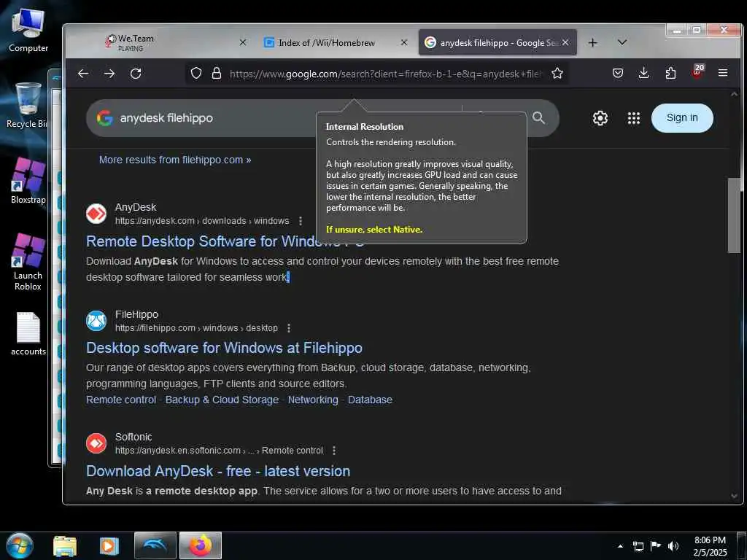Select the Launch Roblox shortcut

pos(28,262)
